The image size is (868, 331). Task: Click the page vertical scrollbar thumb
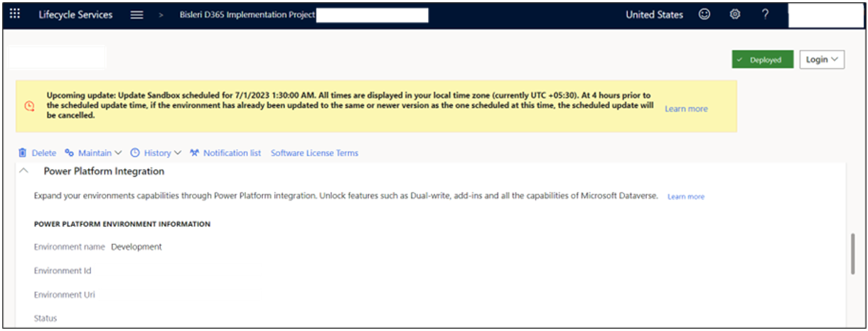(x=853, y=254)
